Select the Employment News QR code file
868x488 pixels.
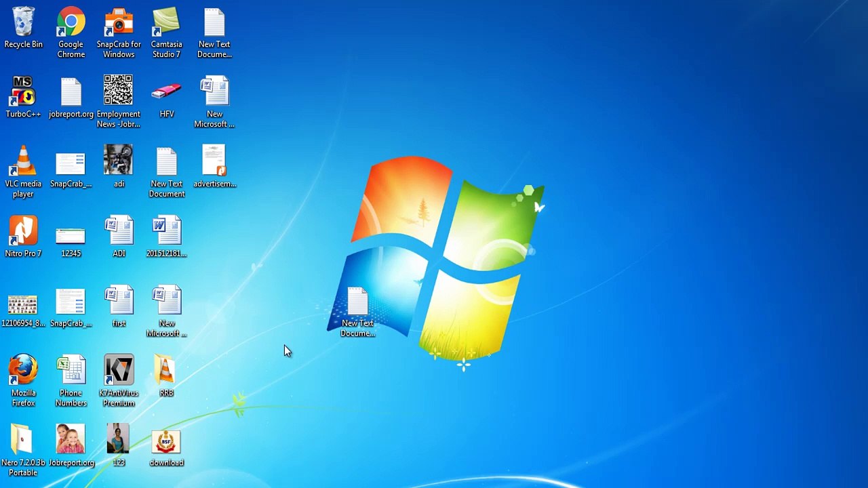[x=119, y=102]
